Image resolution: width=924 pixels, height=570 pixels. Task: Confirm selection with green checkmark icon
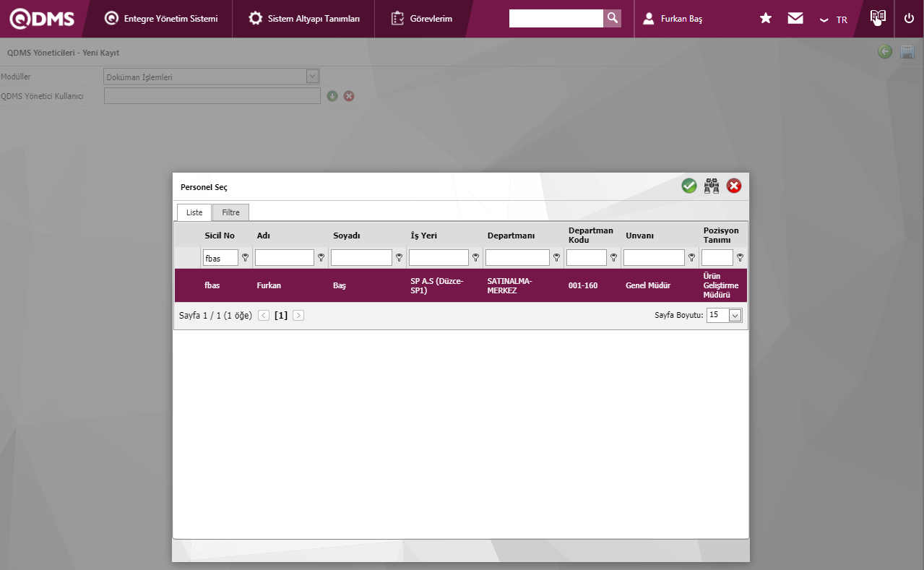pos(689,186)
